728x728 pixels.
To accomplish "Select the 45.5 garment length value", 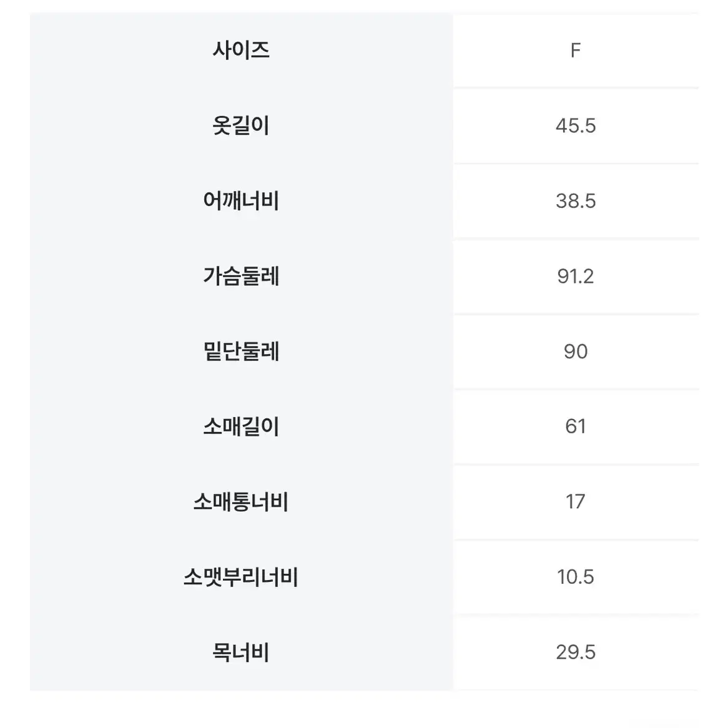I will (575, 126).
